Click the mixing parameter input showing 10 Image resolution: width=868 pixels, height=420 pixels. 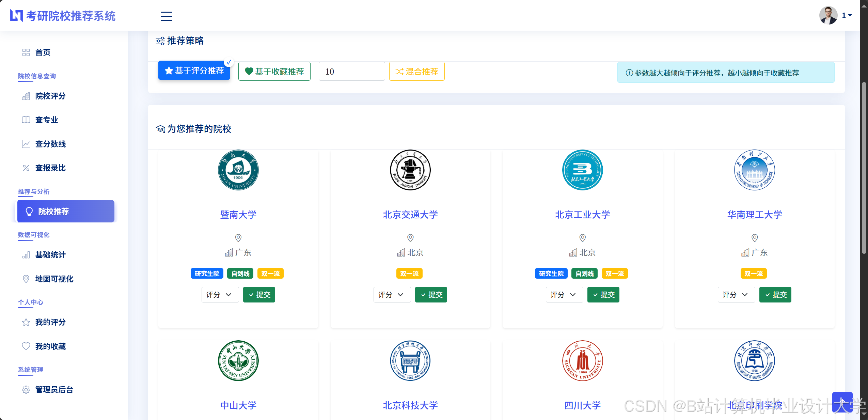tap(351, 72)
